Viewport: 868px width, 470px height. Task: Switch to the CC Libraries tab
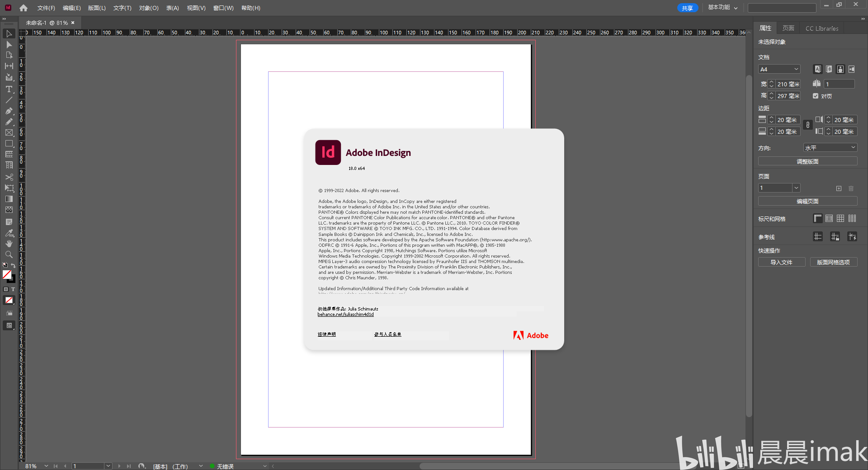pyautogui.click(x=822, y=28)
